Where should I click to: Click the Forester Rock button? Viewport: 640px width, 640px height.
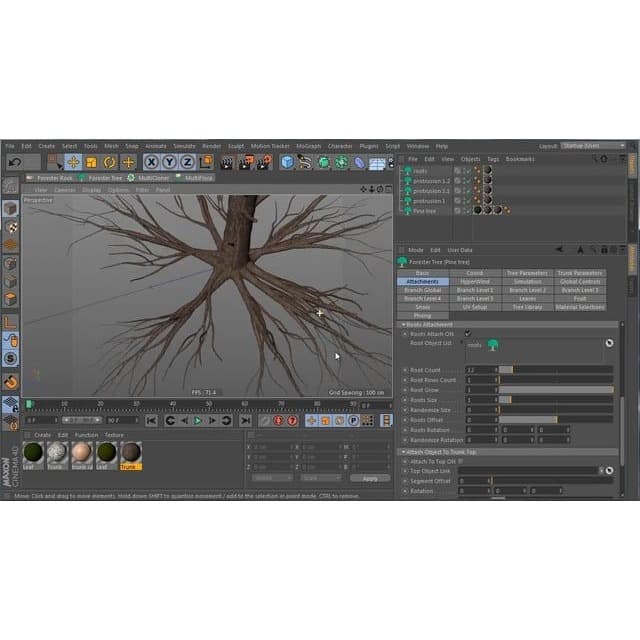coord(50,178)
